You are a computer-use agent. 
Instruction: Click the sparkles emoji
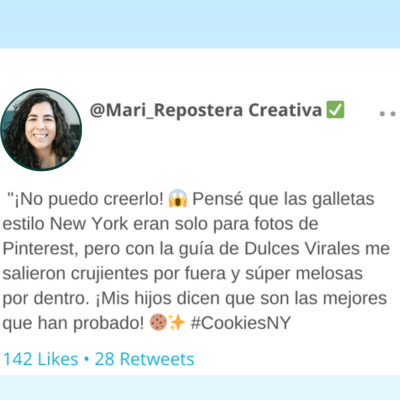point(176,322)
